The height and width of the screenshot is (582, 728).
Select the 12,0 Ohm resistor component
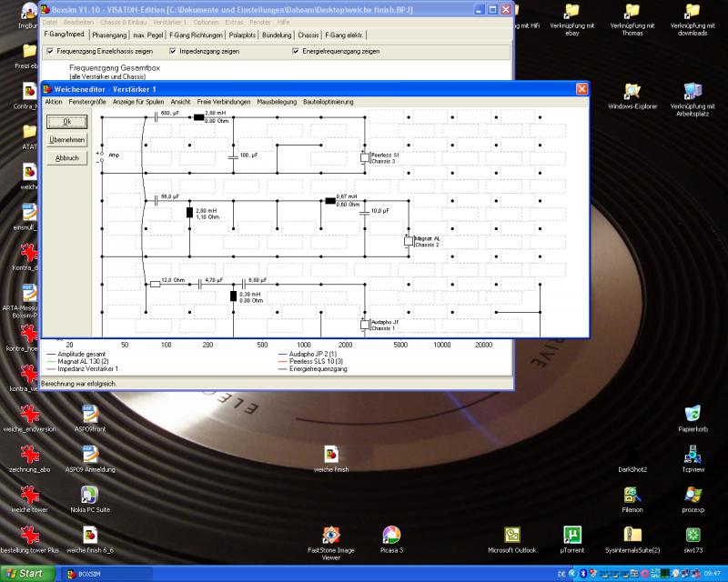pos(155,284)
